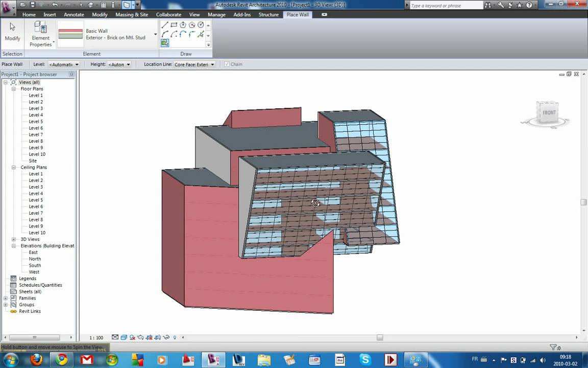This screenshot has height=368, width=588.
Task: Open Firefox from the taskbar
Action: point(36,359)
